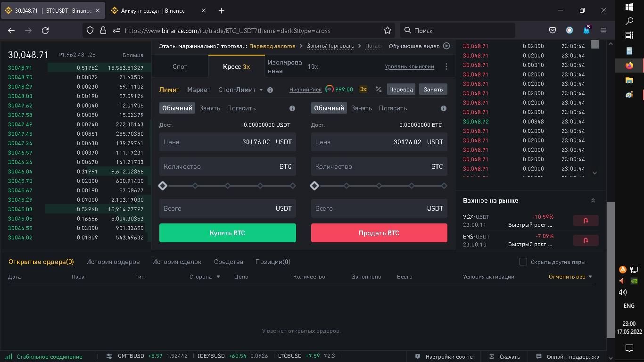Image resolution: width=644 pixels, height=362 pixels.
Task: Select Обычный mode in the buy form
Action: point(177,108)
